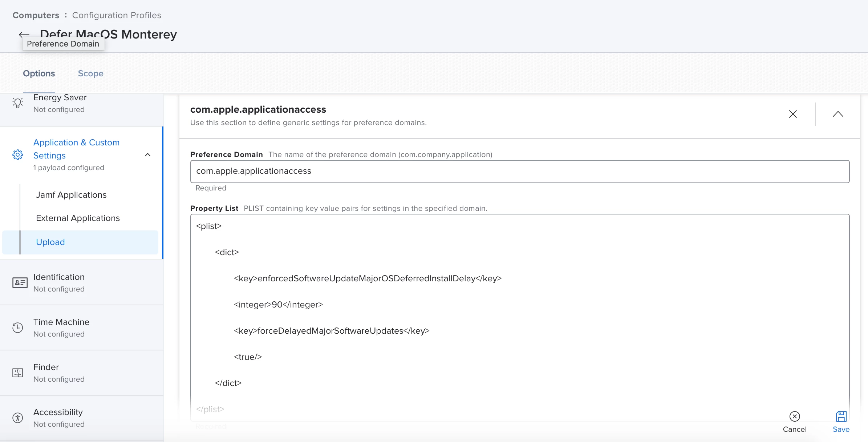868x442 pixels.
Task: Click the '1 payload configured' text
Action: click(69, 168)
